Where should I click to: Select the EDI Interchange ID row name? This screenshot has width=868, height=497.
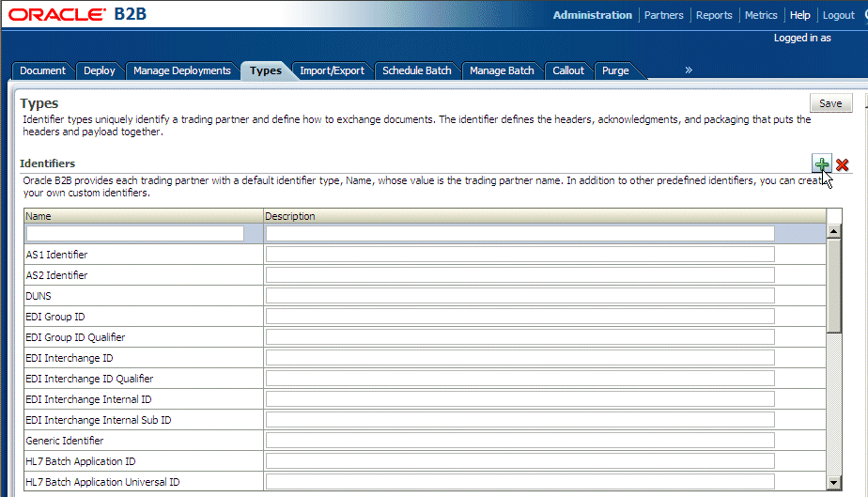pyautogui.click(x=70, y=358)
